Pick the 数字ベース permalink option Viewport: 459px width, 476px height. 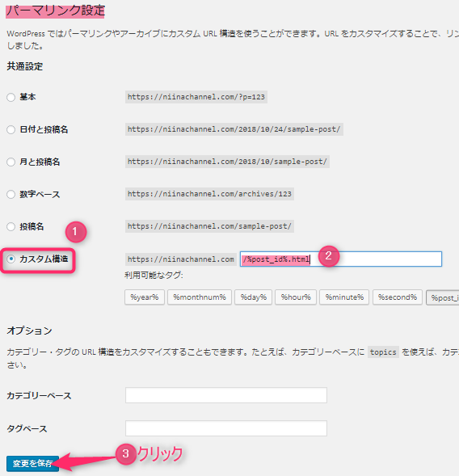(11, 194)
